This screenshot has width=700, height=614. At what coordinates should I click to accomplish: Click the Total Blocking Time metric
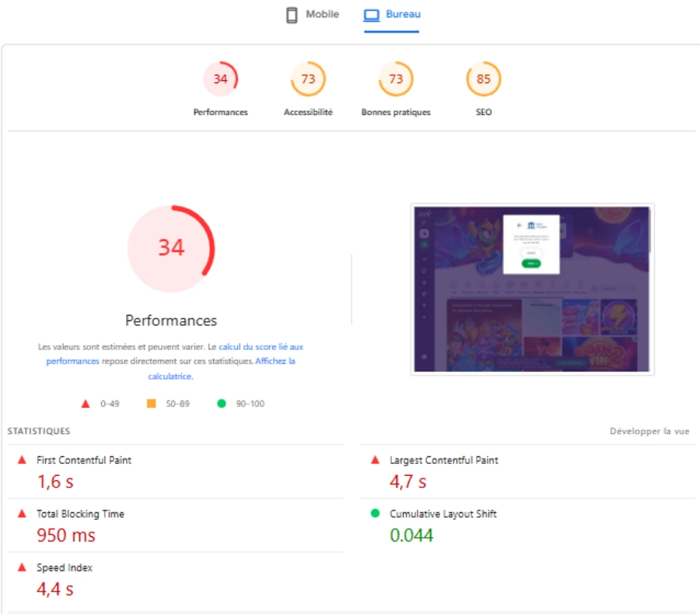pos(80,514)
